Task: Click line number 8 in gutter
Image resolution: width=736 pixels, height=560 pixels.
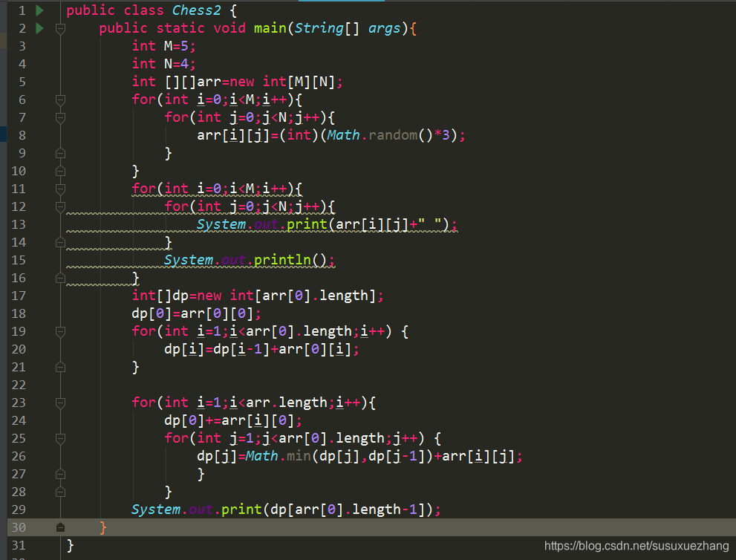Action: 22,135
